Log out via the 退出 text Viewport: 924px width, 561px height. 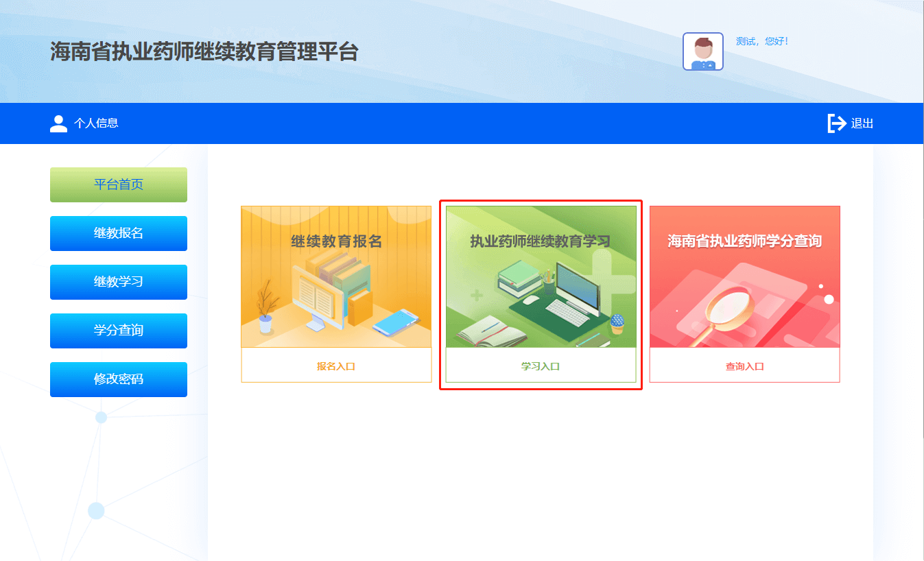point(862,124)
